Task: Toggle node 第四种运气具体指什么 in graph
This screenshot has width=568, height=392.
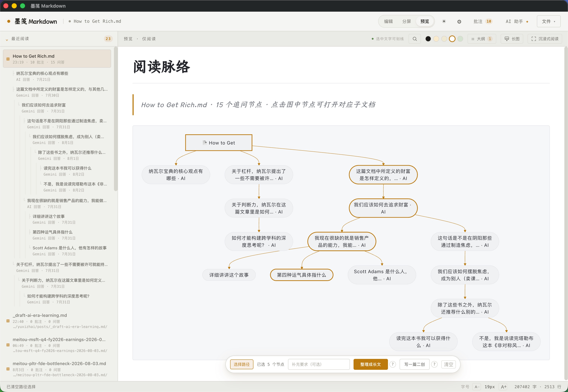Action: 301,275
